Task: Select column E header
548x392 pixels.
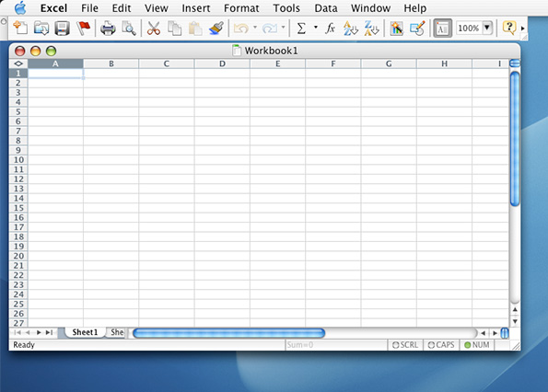Action: pyautogui.click(x=277, y=63)
